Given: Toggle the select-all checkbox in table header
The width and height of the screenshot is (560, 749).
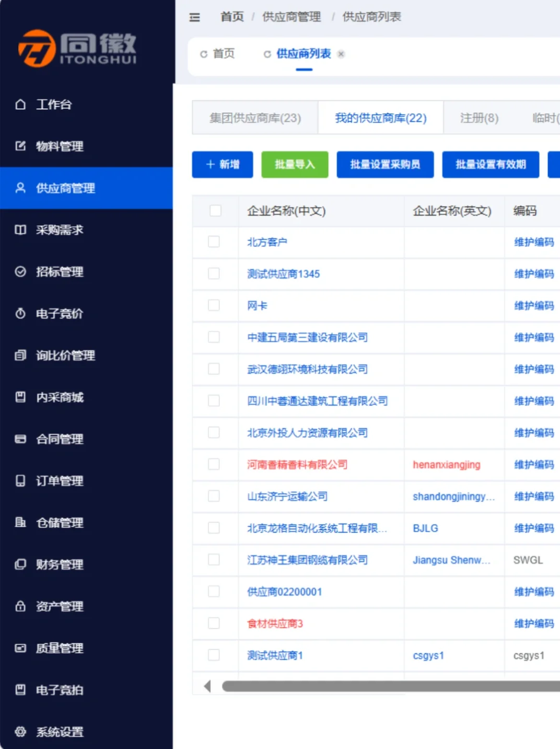Looking at the screenshot, I should 215,210.
